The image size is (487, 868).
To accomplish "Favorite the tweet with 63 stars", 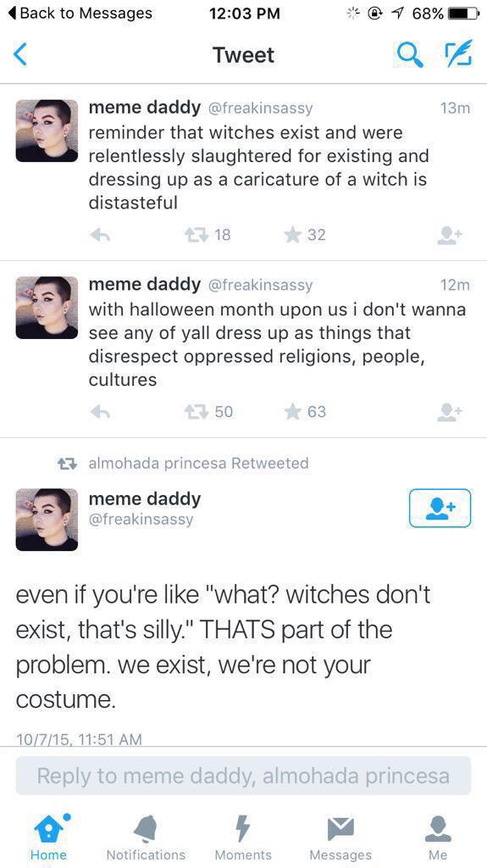I will (292, 411).
